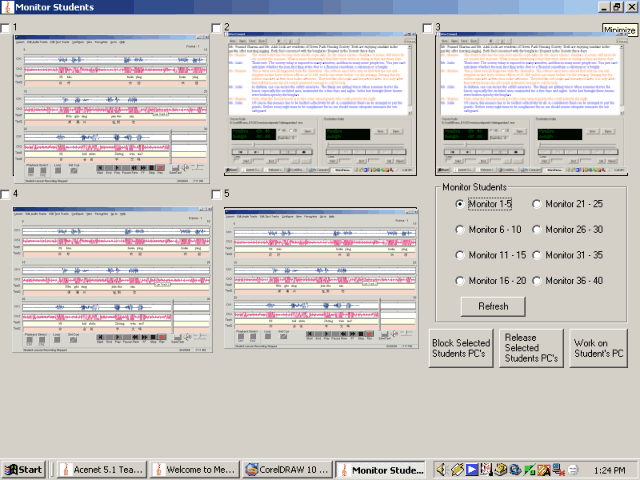This screenshot has height=480, width=640.
Task: Open the Windows Start menu
Action: coord(24,469)
